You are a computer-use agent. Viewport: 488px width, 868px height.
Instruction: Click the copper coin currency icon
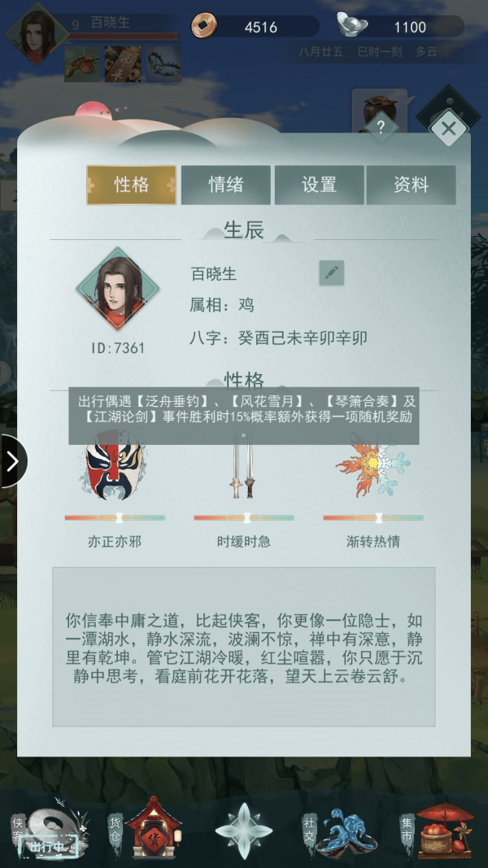coord(204,26)
